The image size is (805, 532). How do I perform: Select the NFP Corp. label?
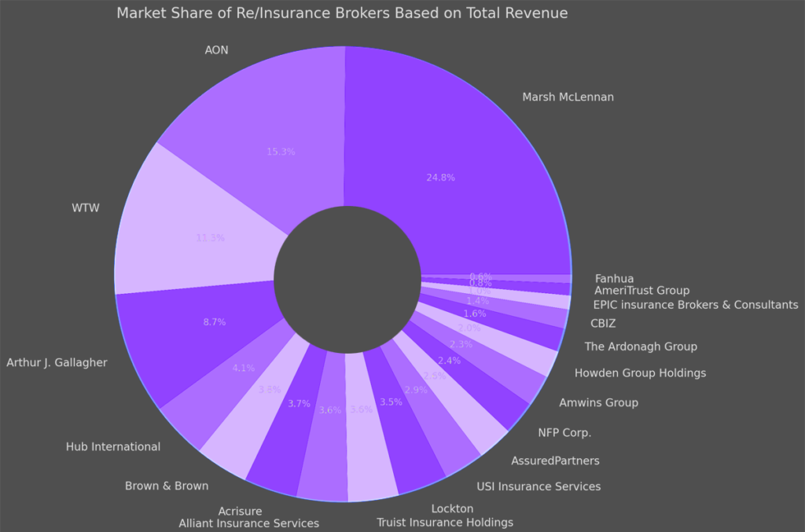point(565,432)
